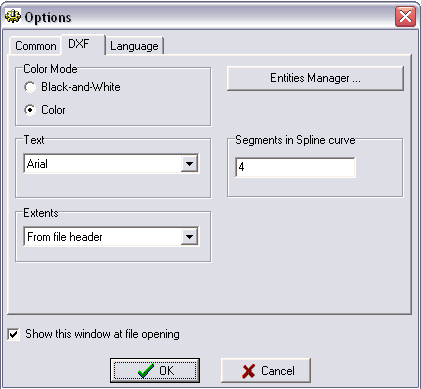Select the Black-and-White color mode
Image resolution: width=421 pixels, height=389 pixels.
tap(30, 87)
